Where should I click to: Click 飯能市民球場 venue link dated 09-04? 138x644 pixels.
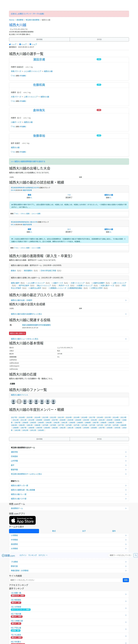point(27,190)
